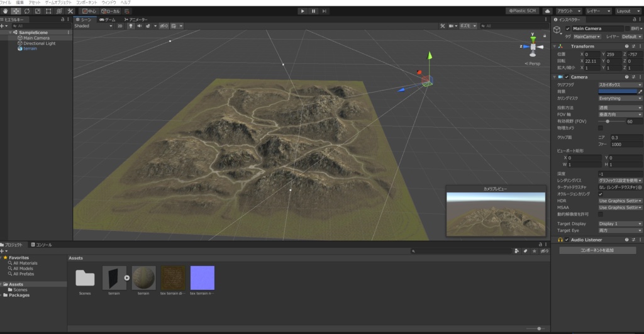Lock the scene gizmo rotation
Image resolution: width=644 pixels, height=334 pixels.
[545, 36]
